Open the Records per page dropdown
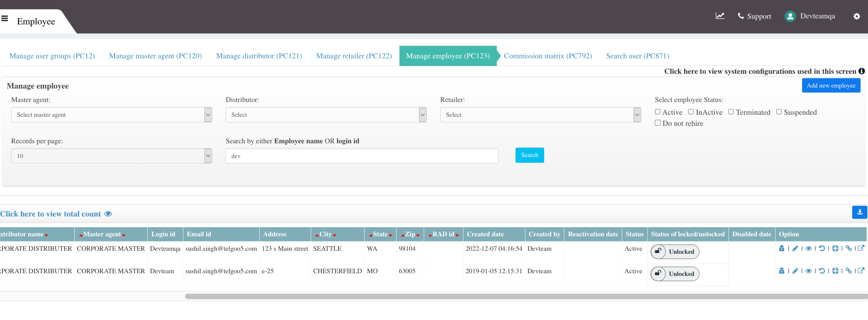This screenshot has width=868, height=320. click(x=112, y=156)
